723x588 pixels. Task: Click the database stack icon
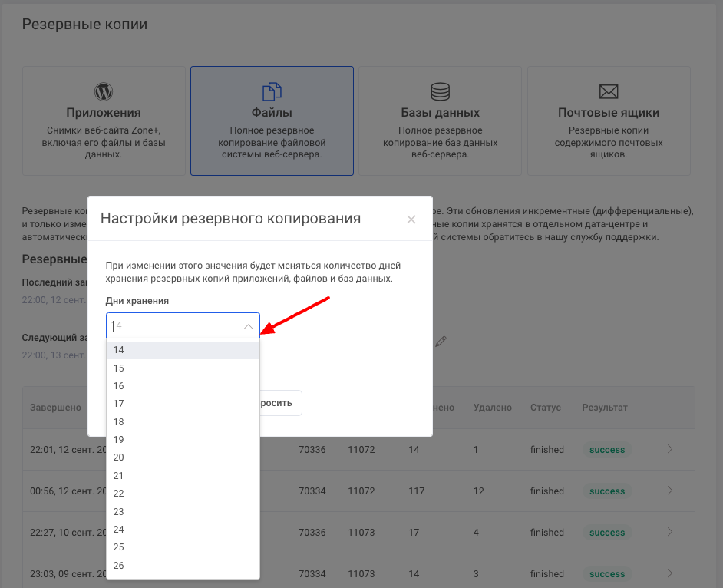[440, 91]
